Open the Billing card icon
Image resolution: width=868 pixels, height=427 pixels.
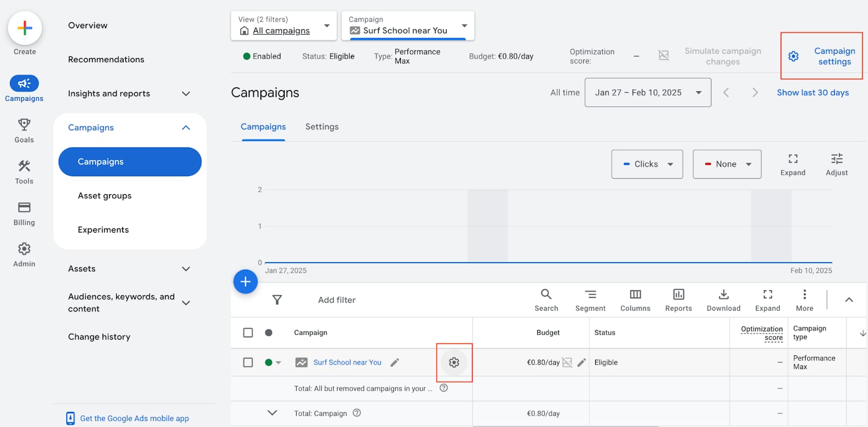[x=24, y=207]
